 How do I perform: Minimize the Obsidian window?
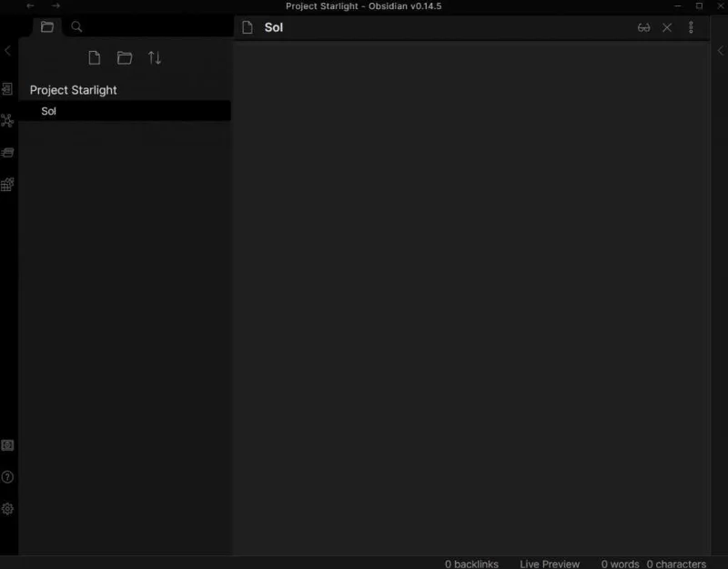[x=678, y=6]
